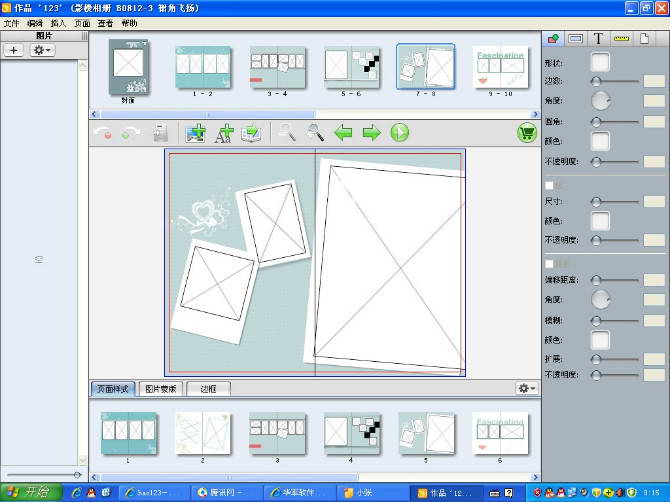Click the 圆角 slider handle
This screenshot has width=670, height=502.
click(596, 122)
